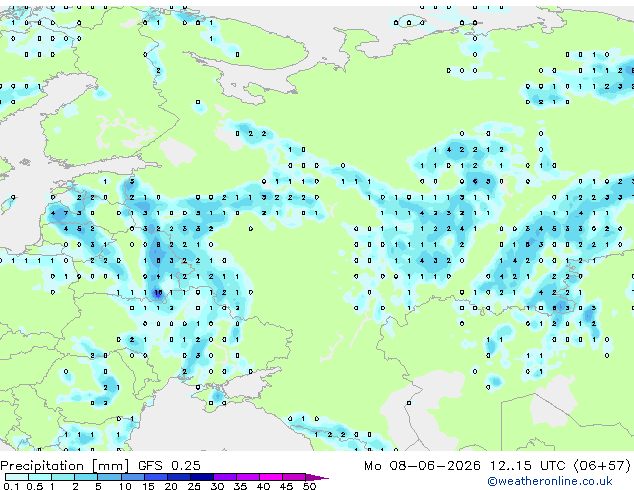Click the "10" value on the map's dark blue spot

pyautogui.click(x=158, y=292)
